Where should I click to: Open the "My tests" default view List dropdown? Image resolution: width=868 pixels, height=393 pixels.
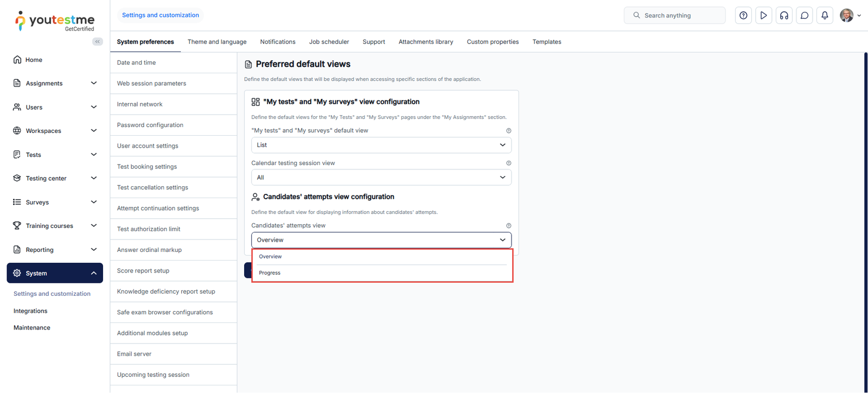tap(381, 145)
